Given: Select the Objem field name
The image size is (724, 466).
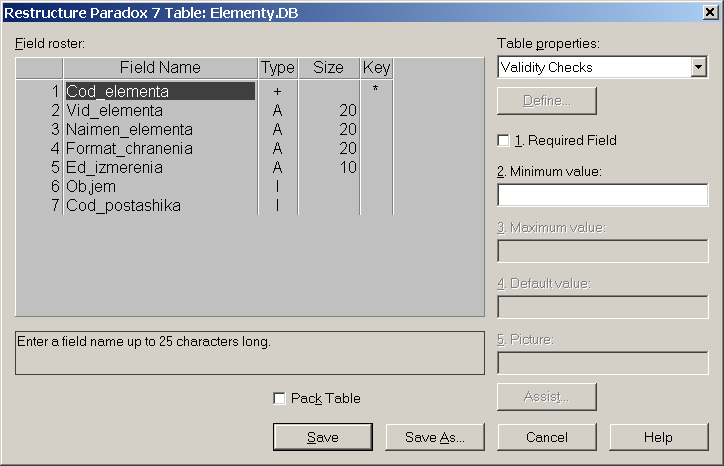Looking at the screenshot, I should [x=91, y=187].
